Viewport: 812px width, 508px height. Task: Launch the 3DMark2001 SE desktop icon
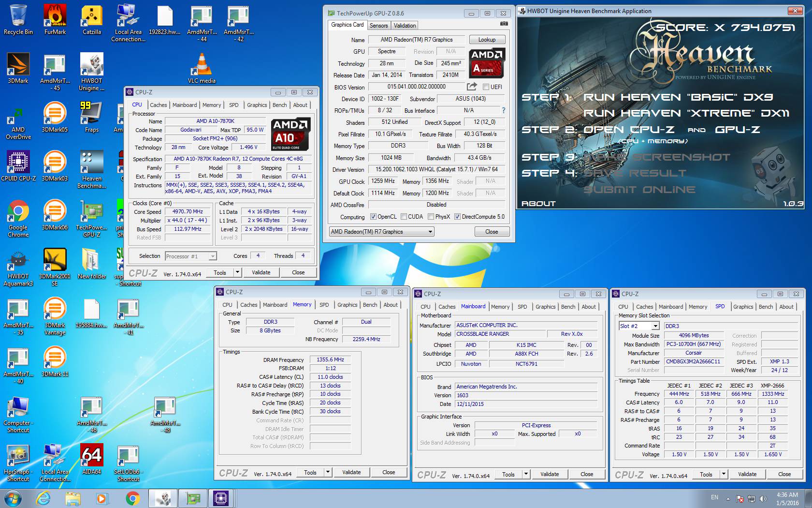[55, 267]
